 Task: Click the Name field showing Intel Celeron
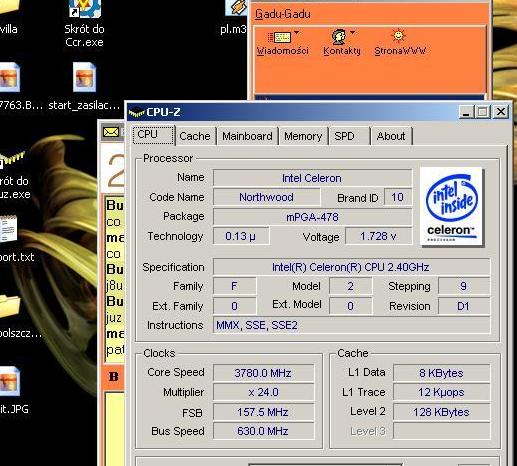[312, 178]
